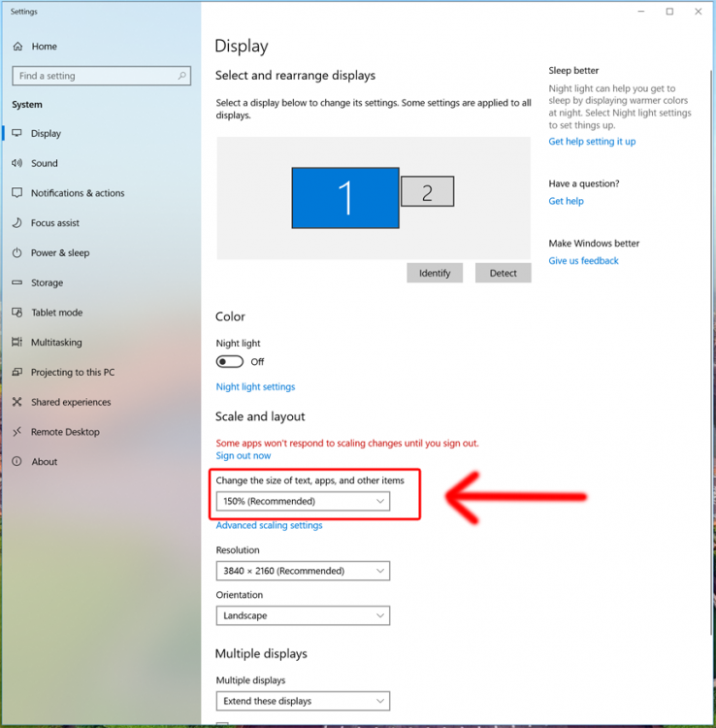The height and width of the screenshot is (728, 716).
Task: Click Get help setting it up link
Action: click(592, 141)
